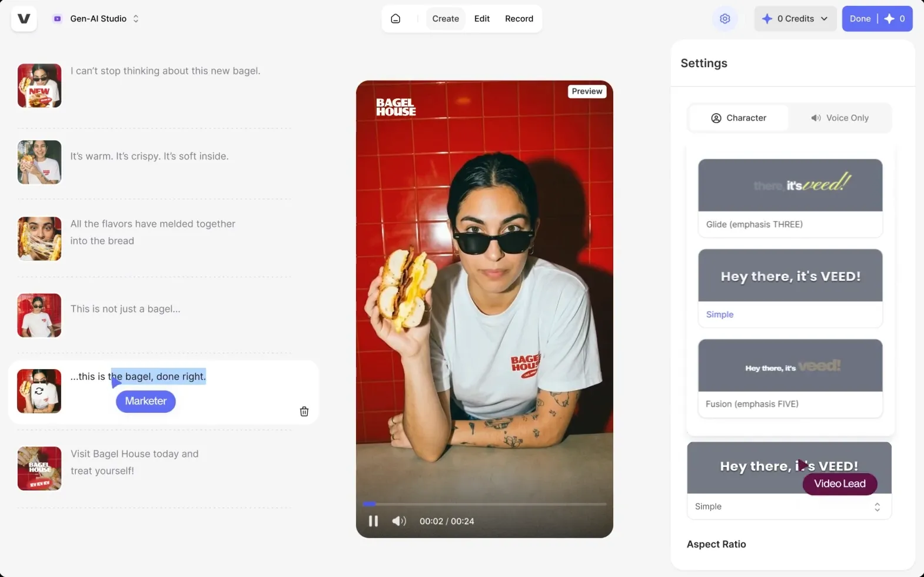Screen dimensions: 924x577
Task: Pause the video preview
Action: [x=373, y=521]
